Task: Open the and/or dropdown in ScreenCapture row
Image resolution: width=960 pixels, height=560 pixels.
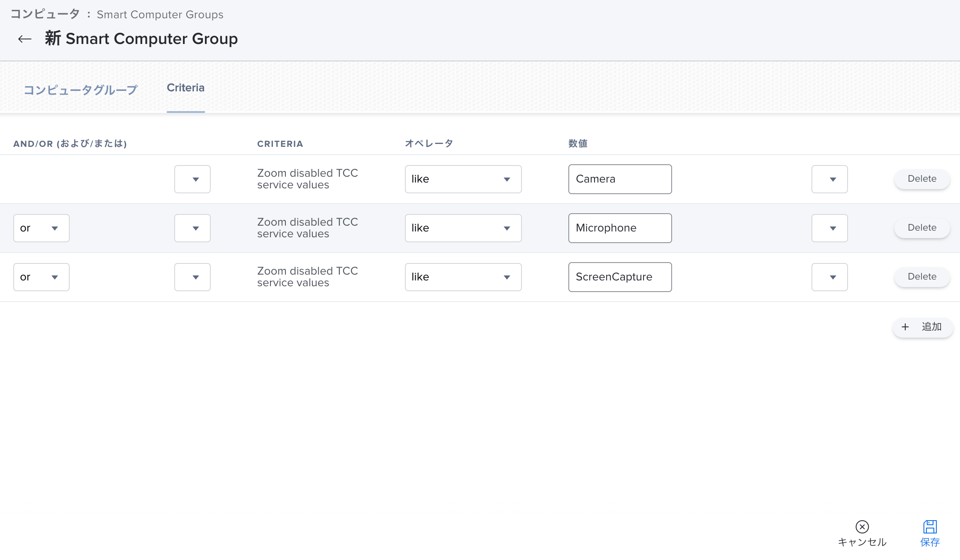Action: coord(41,277)
